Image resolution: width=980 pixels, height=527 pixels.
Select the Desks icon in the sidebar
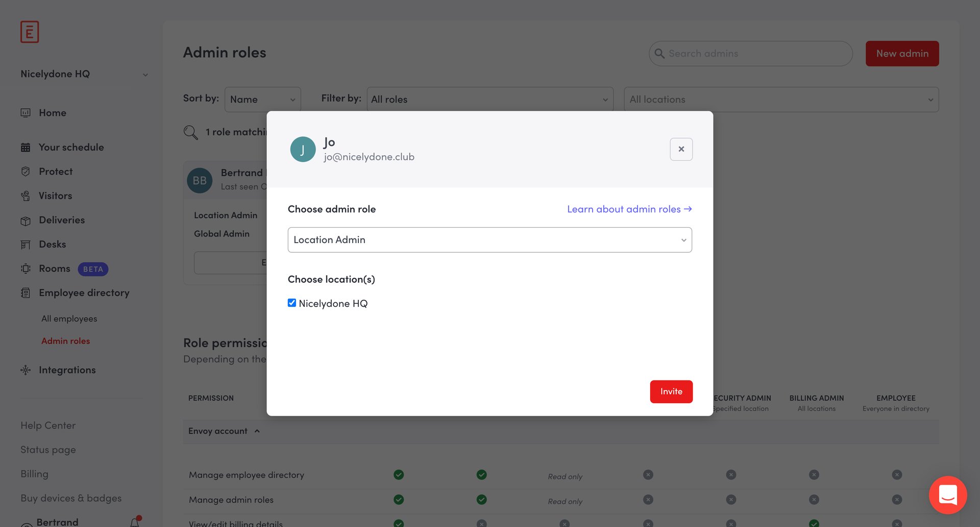coord(26,244)
